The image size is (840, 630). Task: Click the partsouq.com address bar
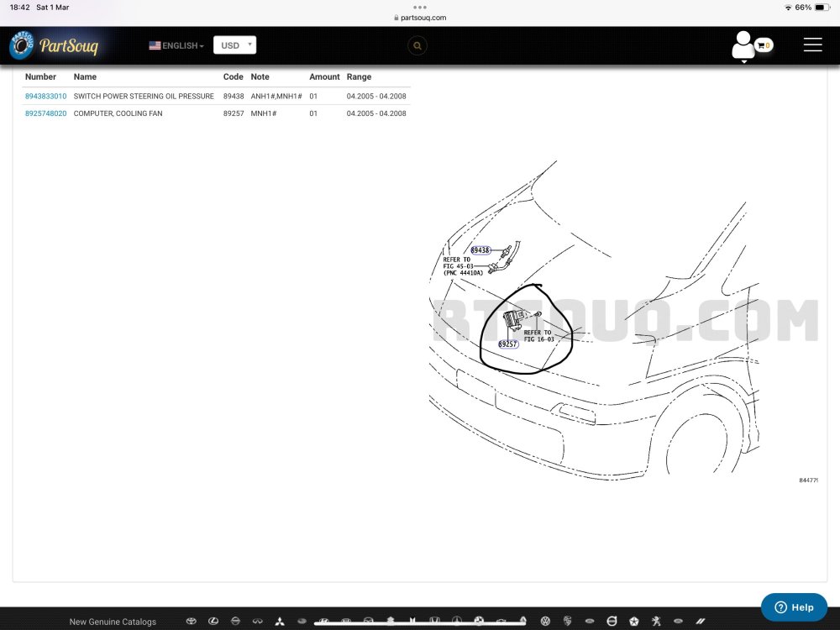[420, 18]
